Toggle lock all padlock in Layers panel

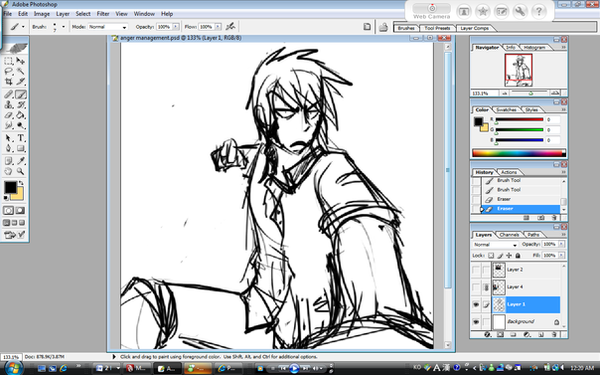pyautogui.click(x=518, y=255)
